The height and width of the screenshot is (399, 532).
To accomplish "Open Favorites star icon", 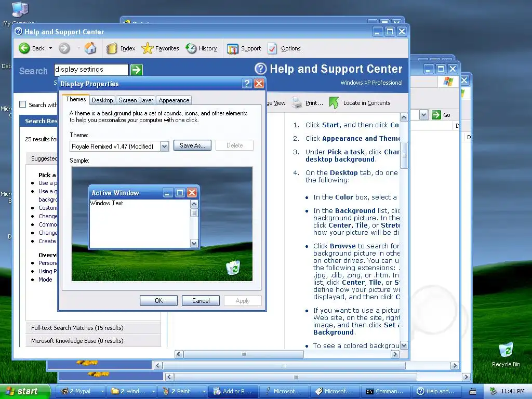I will (147, 48).
